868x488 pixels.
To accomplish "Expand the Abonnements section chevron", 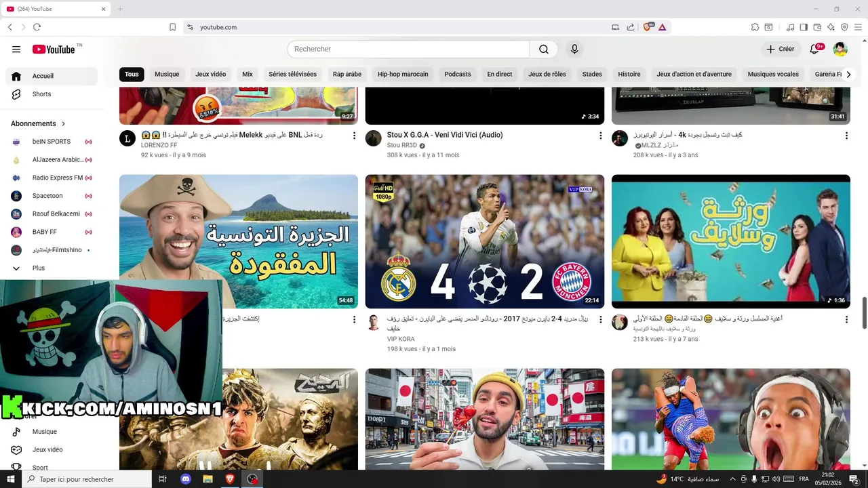I will 64,123.
